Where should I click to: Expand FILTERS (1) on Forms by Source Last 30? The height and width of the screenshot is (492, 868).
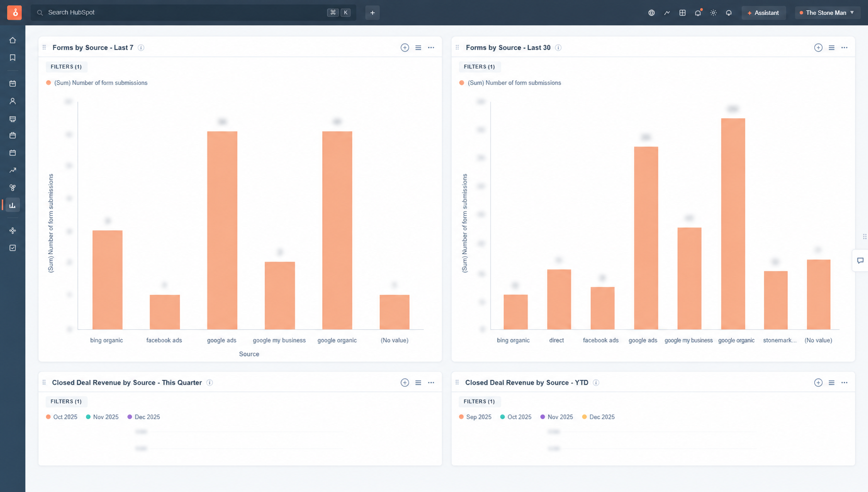pos(480,67)
